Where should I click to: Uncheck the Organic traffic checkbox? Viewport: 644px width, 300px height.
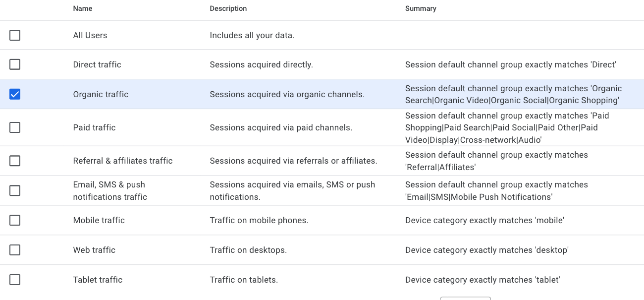15,94
